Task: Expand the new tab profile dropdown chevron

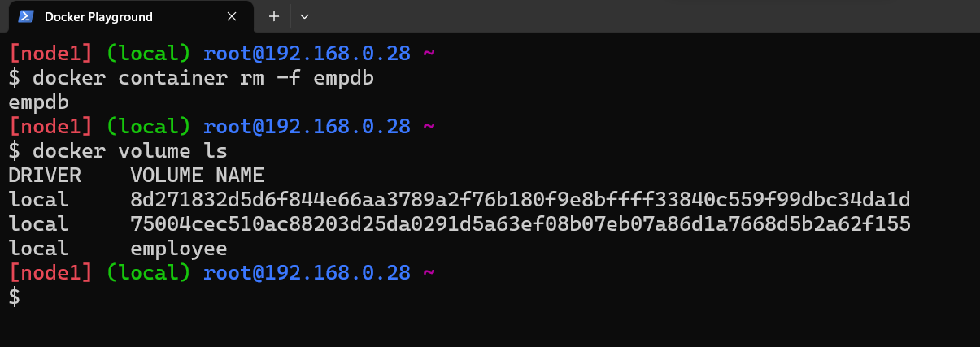Action: (304, 16)
